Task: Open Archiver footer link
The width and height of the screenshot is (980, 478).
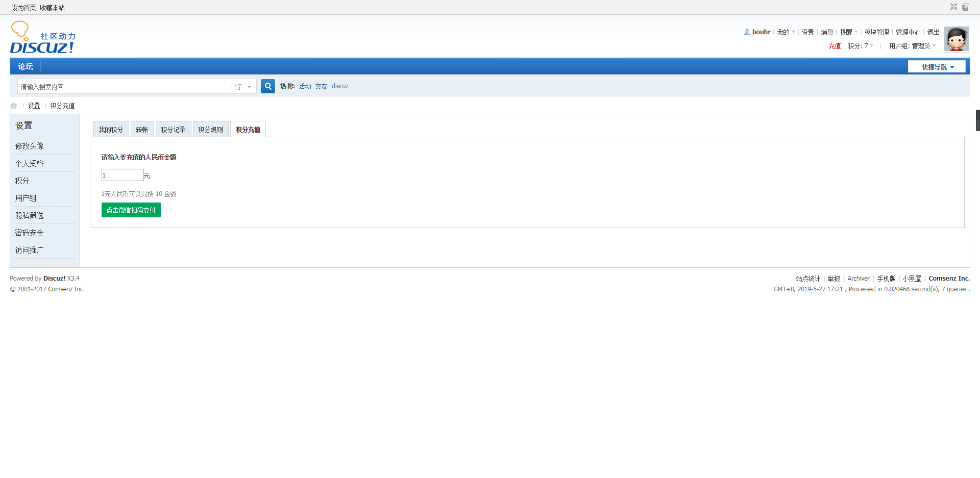Action: click(x=859, y=279)
